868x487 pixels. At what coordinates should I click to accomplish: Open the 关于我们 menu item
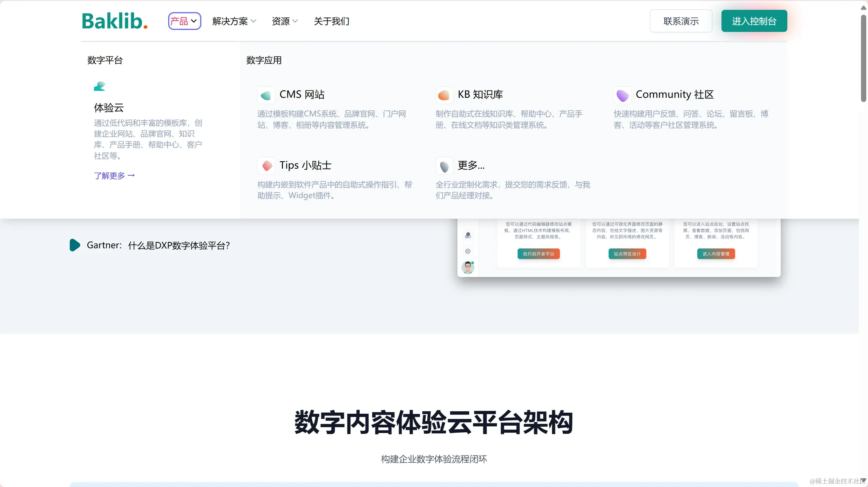[331, 21]
